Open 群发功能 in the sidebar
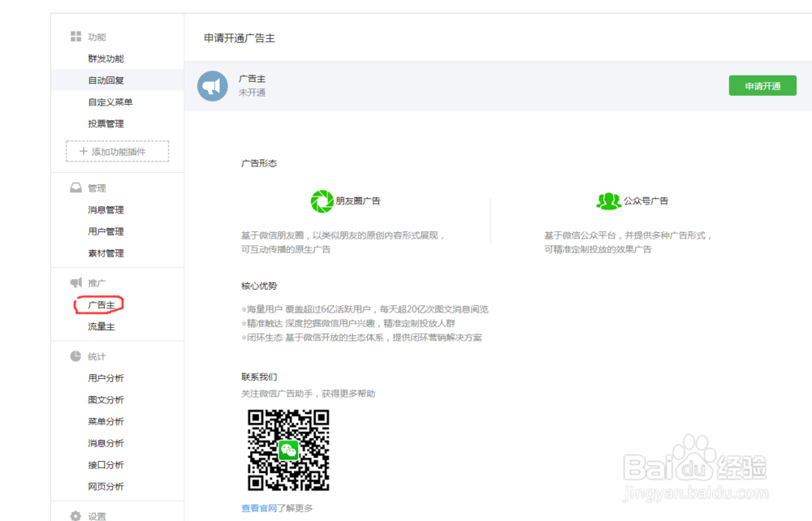The image size is (812, 521). [x=106, y=58]
